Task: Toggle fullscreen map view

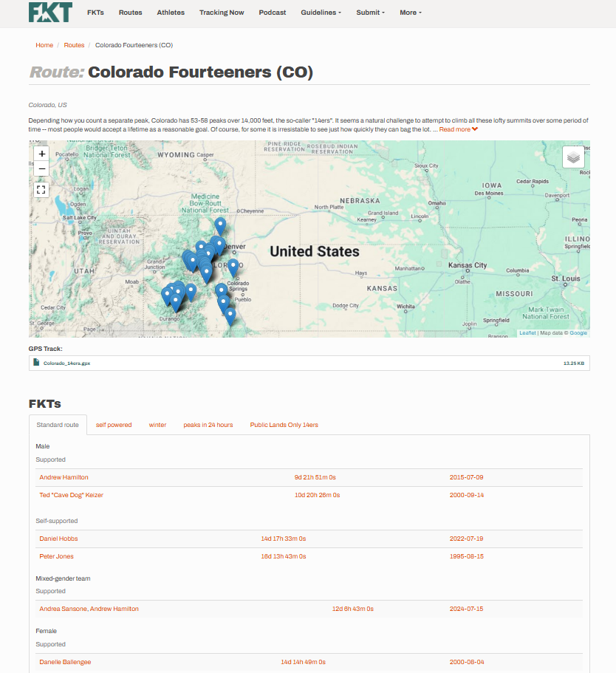Action: pyautogui.click(x=41, y=190)
